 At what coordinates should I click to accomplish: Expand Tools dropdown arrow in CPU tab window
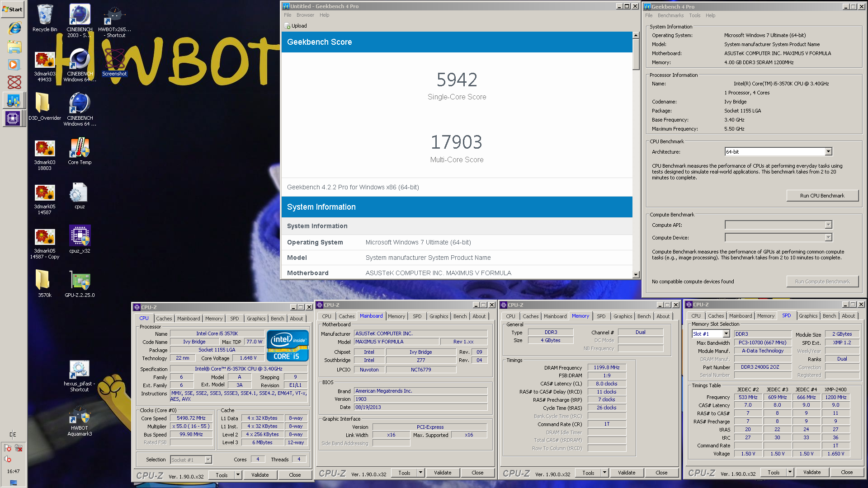(x=238, y=475)
